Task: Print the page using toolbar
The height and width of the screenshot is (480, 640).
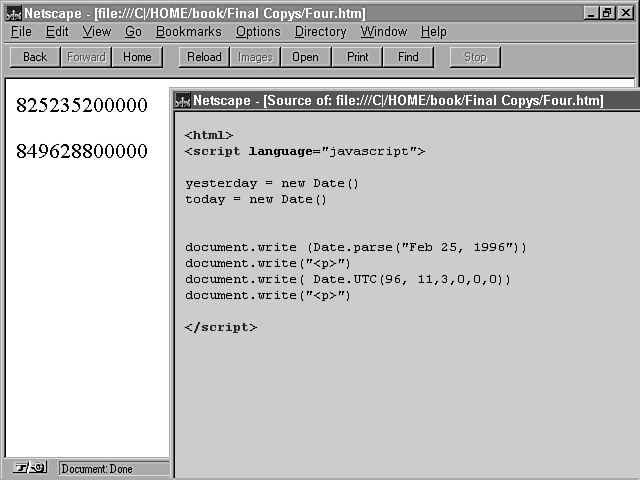Action: pyautogui.click(x=357, y=57)
